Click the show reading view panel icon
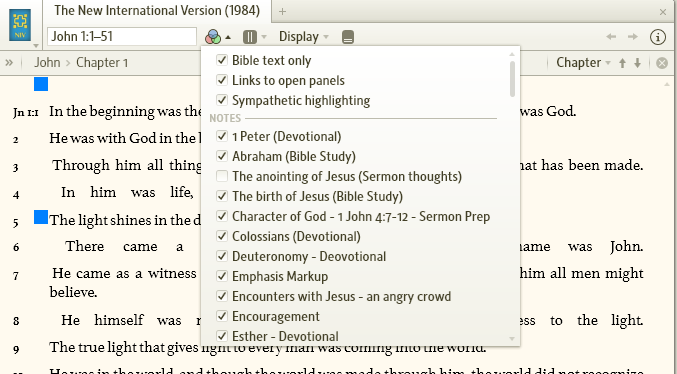Screen dimensions: 677x374 click(x=348, y=37)
